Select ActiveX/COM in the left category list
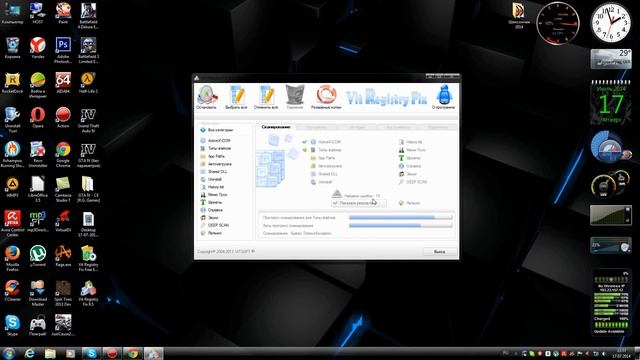 216,140
